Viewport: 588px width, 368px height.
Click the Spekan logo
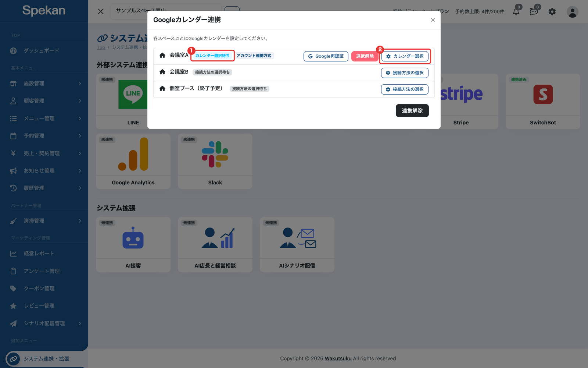44,11
